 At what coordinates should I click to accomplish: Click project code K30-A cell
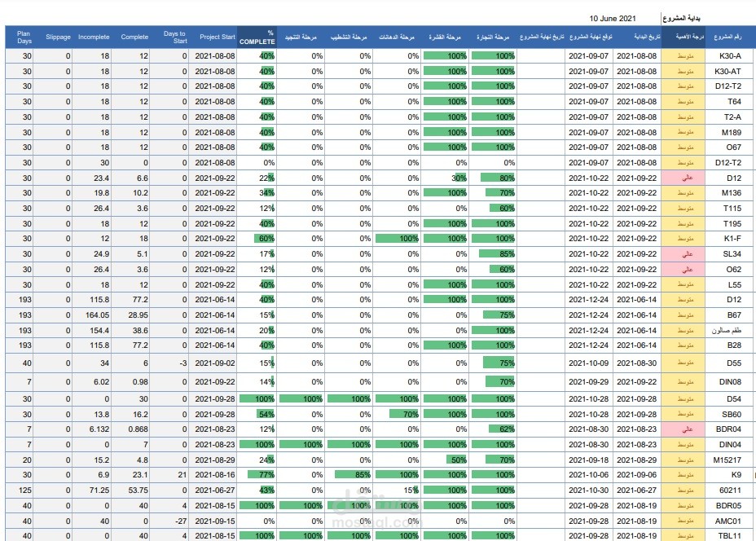click(x=730, y=56)
